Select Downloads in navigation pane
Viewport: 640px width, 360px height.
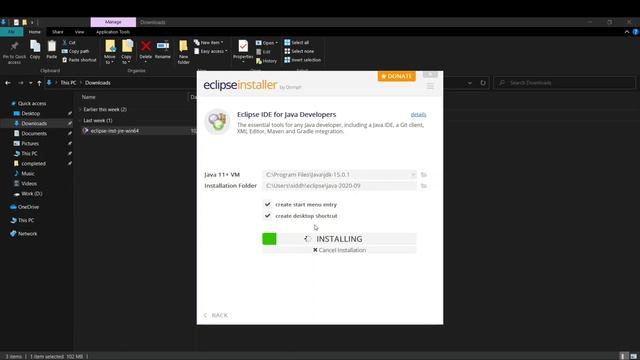pos(34,123)
